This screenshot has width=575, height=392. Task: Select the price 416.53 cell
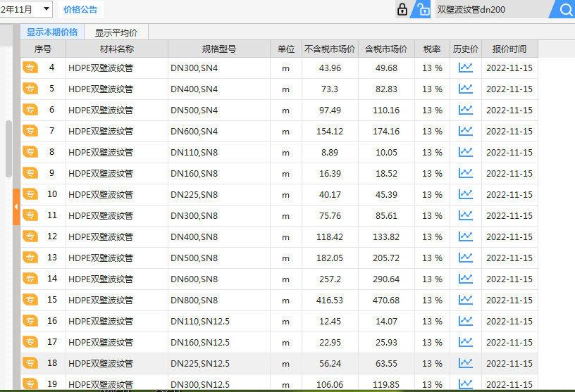click(x=330, y=301)
